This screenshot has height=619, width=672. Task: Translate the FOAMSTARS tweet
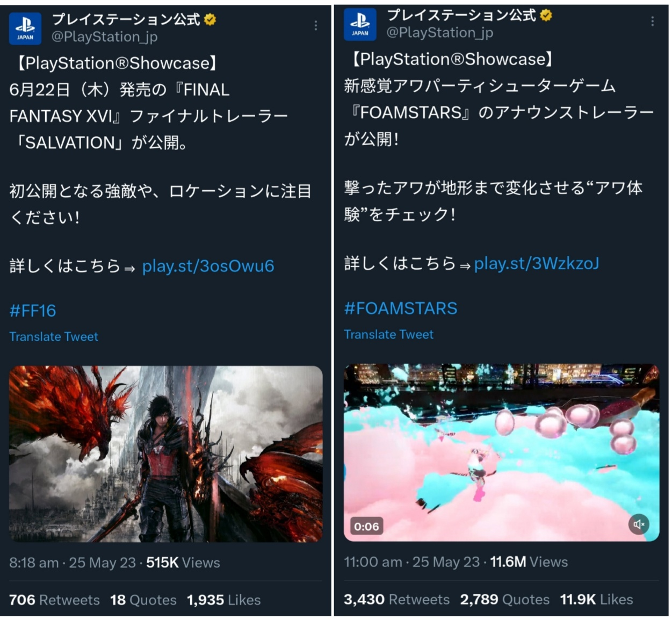[388, 334]
